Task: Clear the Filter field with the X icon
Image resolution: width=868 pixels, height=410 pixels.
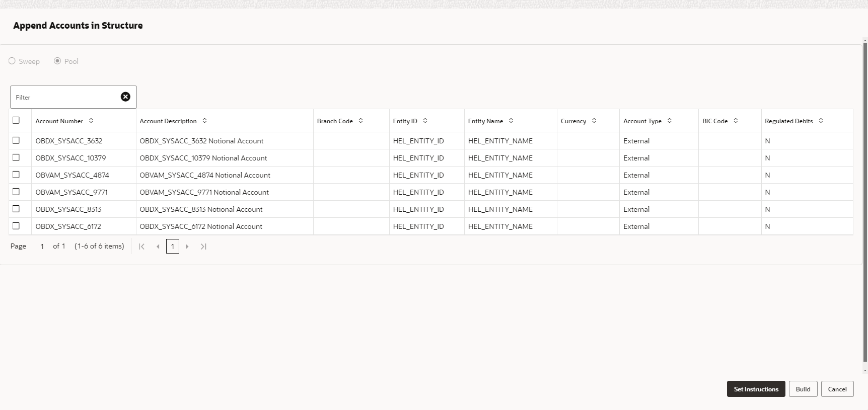Action: 125,97
